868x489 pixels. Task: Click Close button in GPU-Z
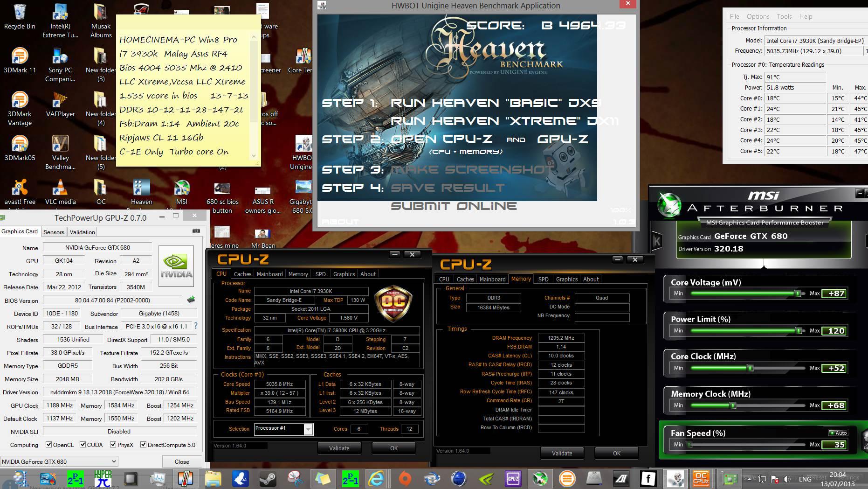click(182, 461)
